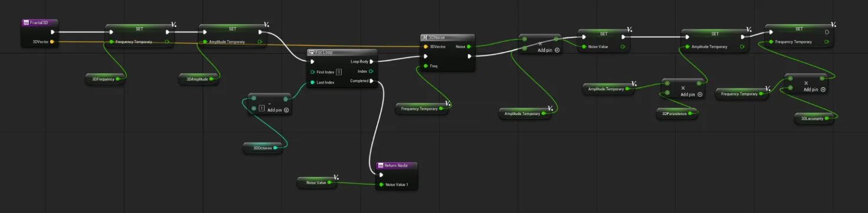
Task: Click the Completed execution pin on For Loop
Action: coord(371,81)
